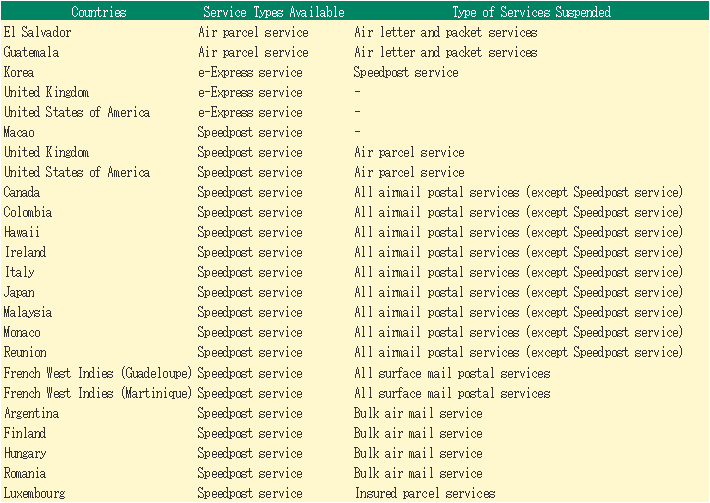Click Air parcel service suspended, United Kingdom row

409,152
